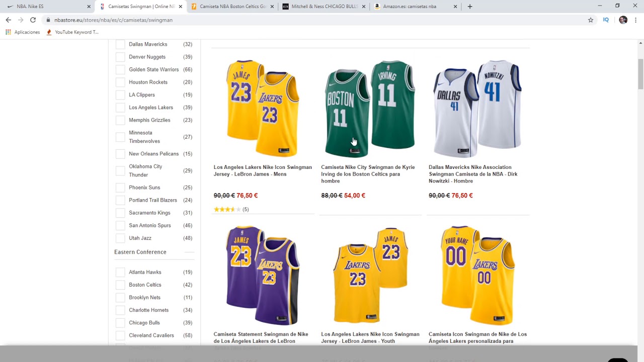
Task: Check the Denver Nuggets filter
Action: pyautogui.click(x=120, y=57)
